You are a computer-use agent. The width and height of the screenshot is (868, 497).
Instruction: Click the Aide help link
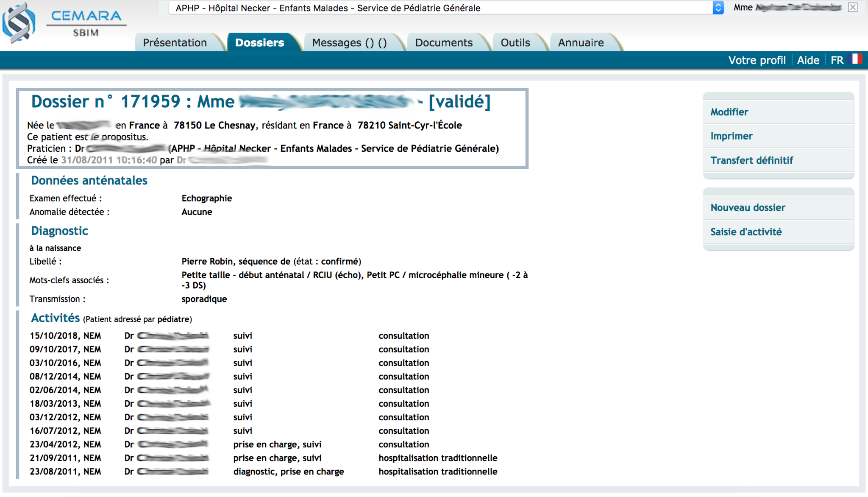(x=808, y=60)
